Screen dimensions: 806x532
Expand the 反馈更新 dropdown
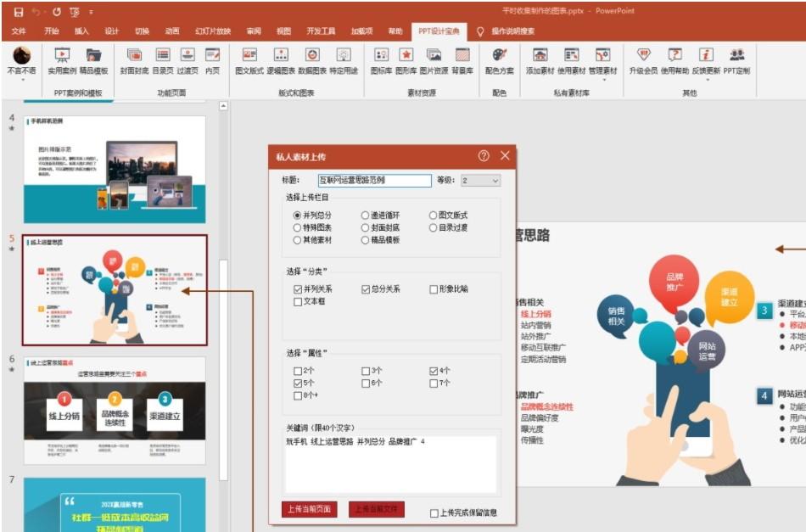[x=707, y=80]
